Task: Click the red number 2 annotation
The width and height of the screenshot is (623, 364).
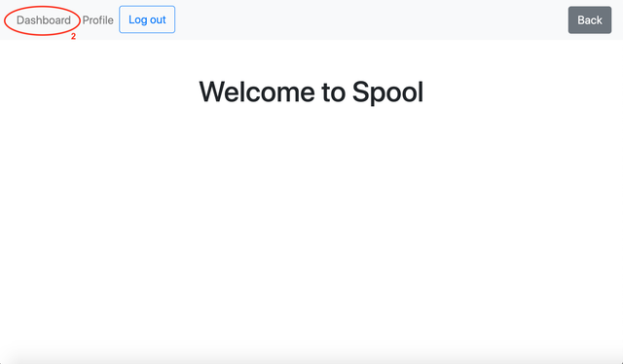Action: tap(73, 37)
